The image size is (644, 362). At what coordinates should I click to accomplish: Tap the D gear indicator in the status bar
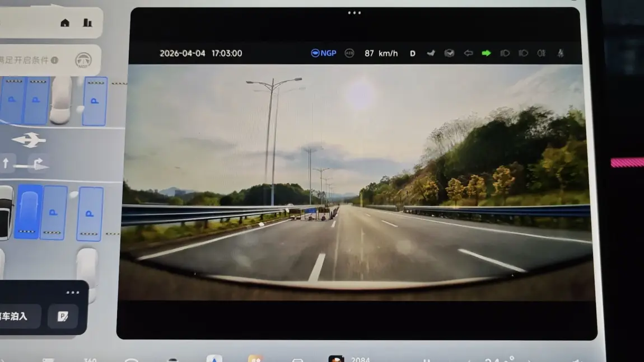[x=413, y=53]
